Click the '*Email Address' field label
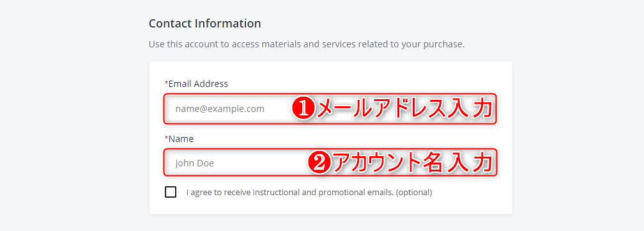 click(196, 84)
